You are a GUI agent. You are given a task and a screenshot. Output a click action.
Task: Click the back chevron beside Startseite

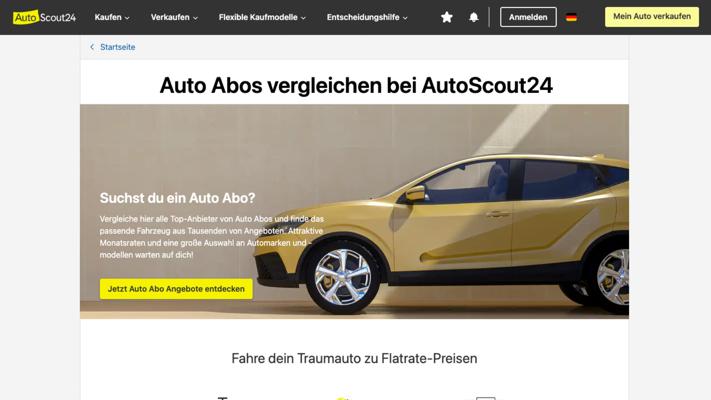click(92, 47)
